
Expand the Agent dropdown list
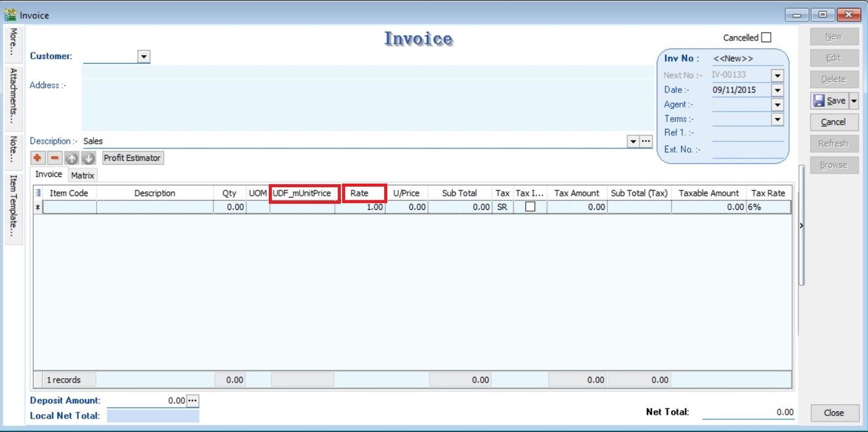tap(778, 105)
